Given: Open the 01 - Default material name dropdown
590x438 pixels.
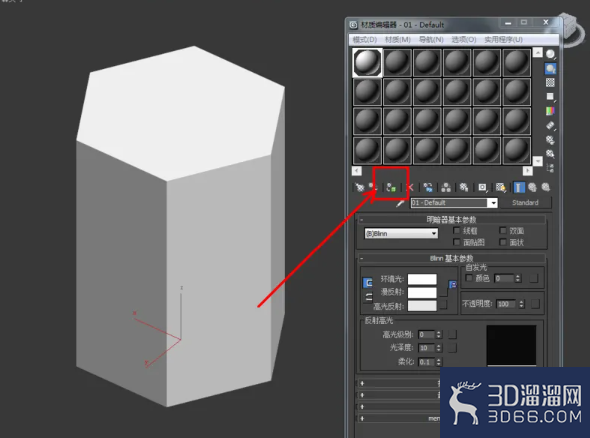Looking at the screenshot, I should click(x=493, y=203).
